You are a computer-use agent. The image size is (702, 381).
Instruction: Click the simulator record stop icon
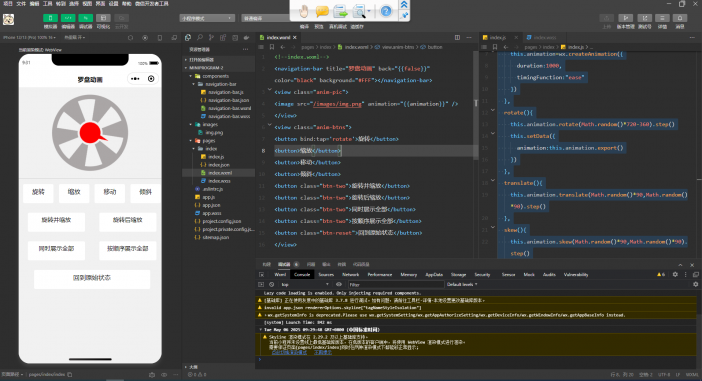pyautogui.click(x=145, y=38)
